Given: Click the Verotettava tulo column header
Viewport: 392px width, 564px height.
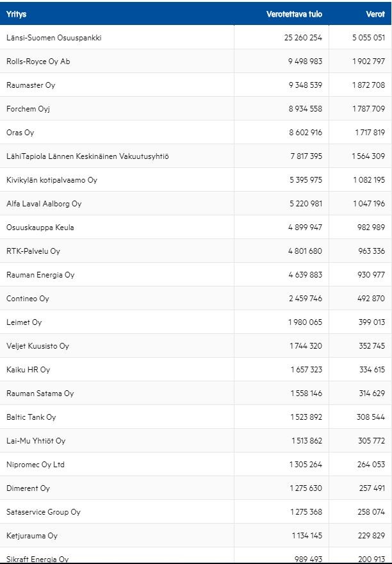Looking at the screenshot, I should click(294, 14).
